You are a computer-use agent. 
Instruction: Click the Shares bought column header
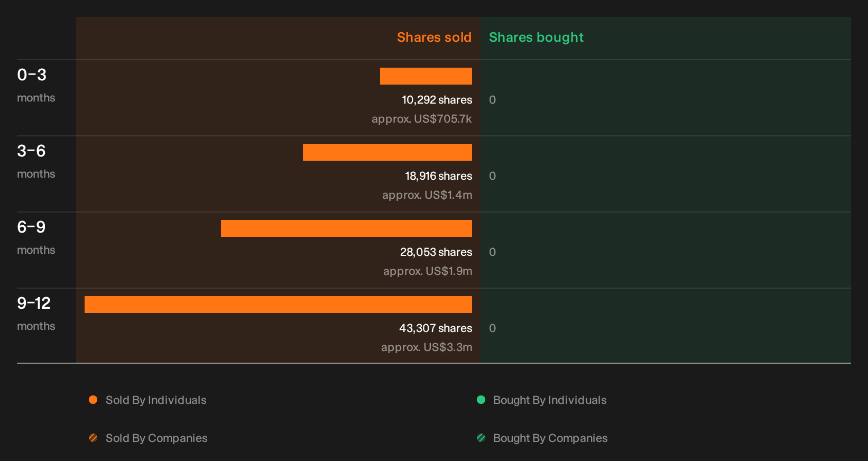[x=536, y=38]
